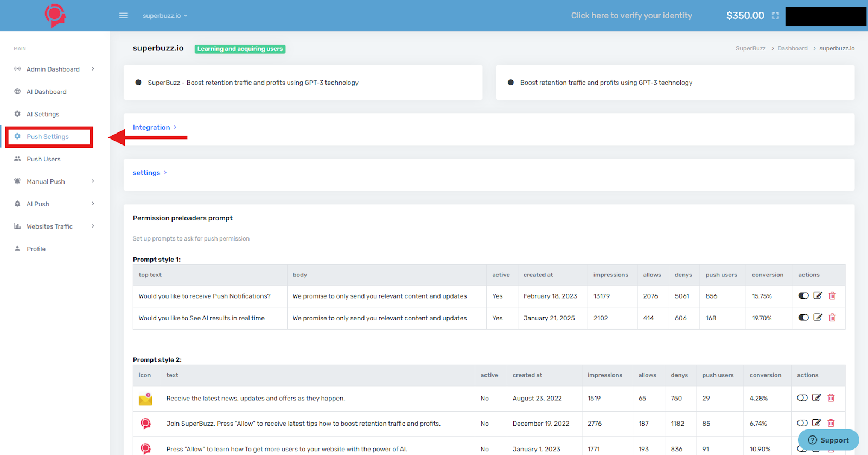
Task: Toggle the hamburger sidebar menu
Action: [124, 16]
